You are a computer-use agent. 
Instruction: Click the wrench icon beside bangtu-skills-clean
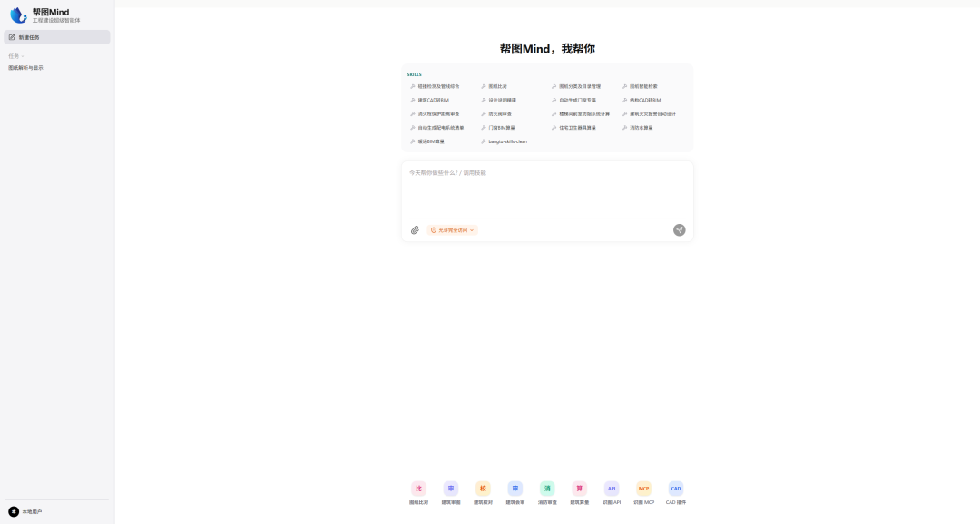[x=483, y=141]
